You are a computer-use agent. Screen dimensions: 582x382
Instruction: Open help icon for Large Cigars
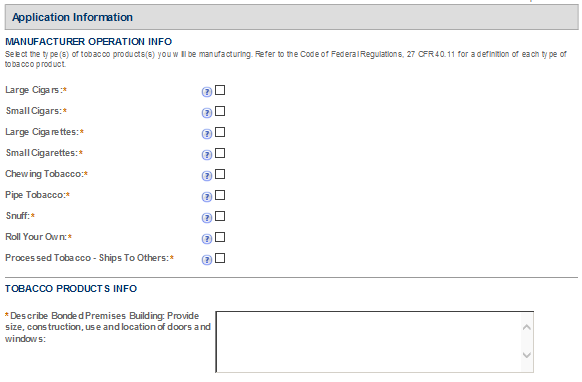[207, 92]
